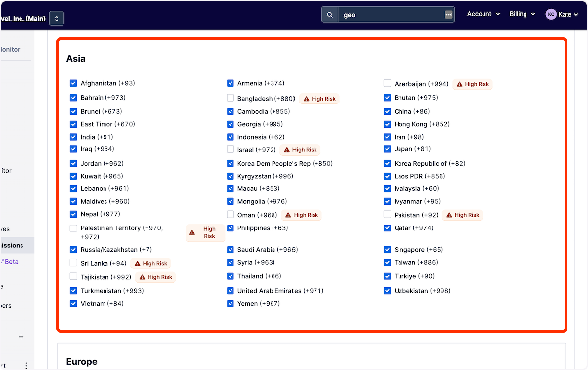Click the plus icon in sidebar
The width and height of the screenshot is (588, 370).
click(21, 336)
